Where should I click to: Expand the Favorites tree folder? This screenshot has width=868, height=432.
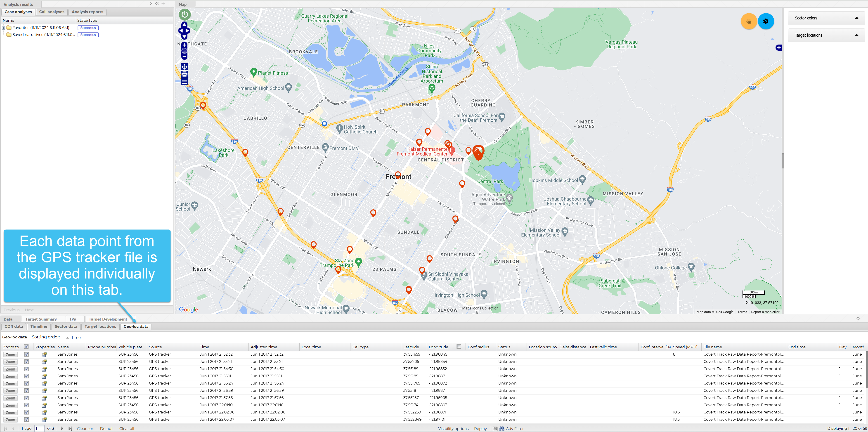[x=4, y=28]
